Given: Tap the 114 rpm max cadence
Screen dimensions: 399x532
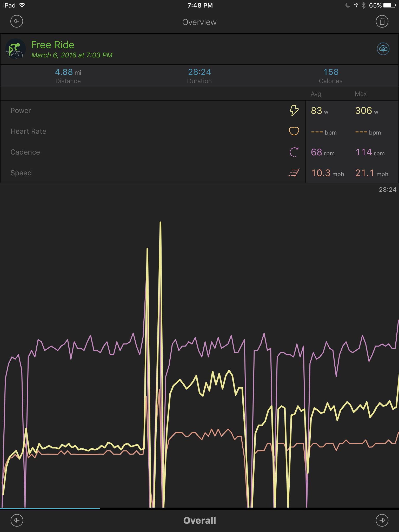Looking at the screenshot, I should click(370, 152).
